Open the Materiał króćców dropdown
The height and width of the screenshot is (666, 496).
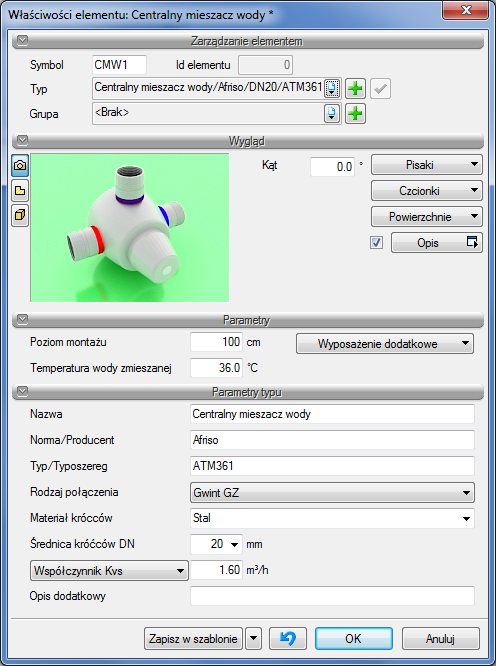(332, 519)
